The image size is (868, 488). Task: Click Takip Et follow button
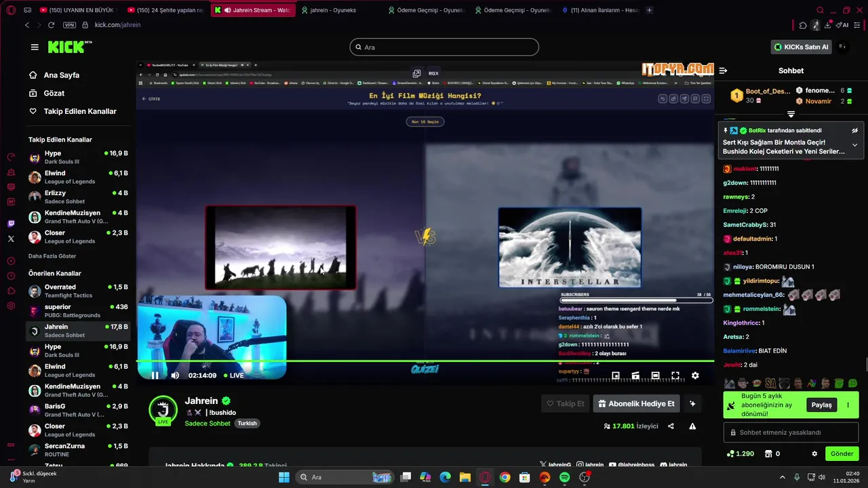(x=566, y=404)
